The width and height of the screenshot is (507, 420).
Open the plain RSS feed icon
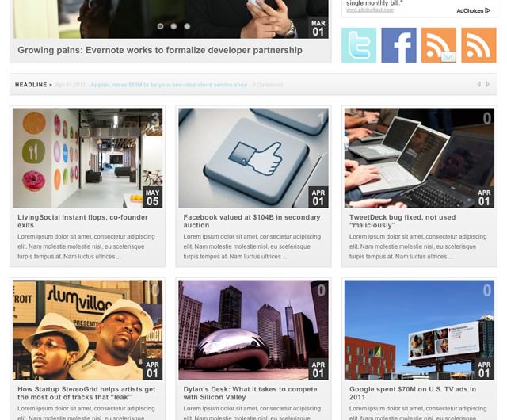click(478, 45)
